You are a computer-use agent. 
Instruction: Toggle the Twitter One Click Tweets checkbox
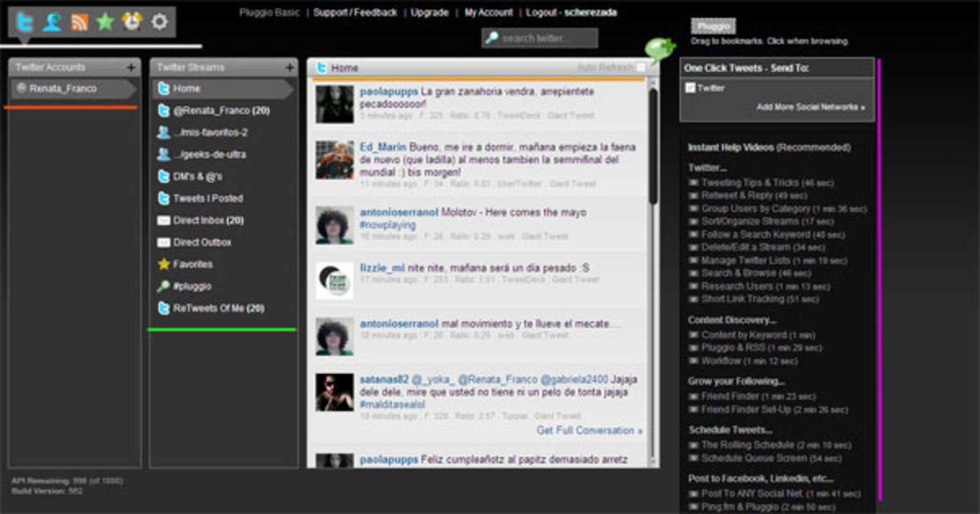pos(690,88)
